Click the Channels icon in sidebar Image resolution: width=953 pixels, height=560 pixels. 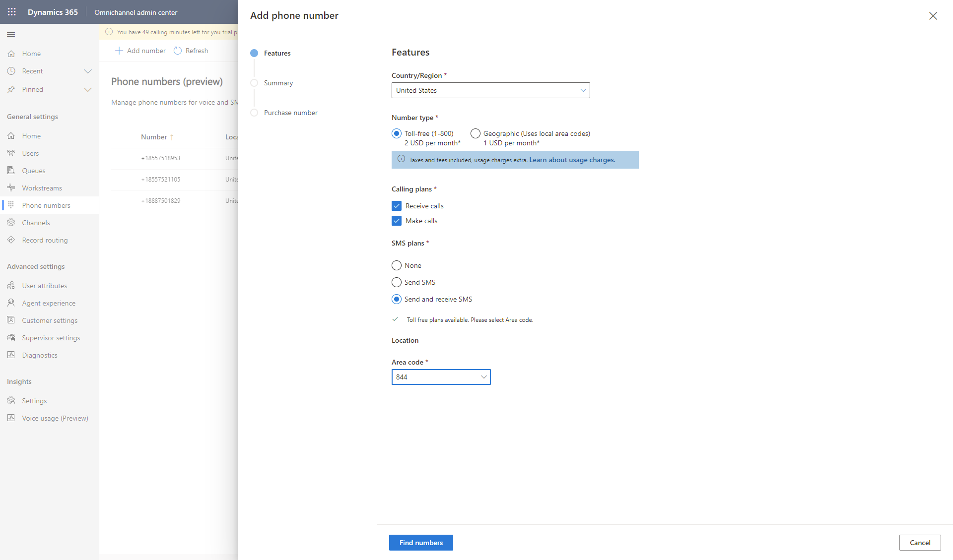tap(10, 222)
